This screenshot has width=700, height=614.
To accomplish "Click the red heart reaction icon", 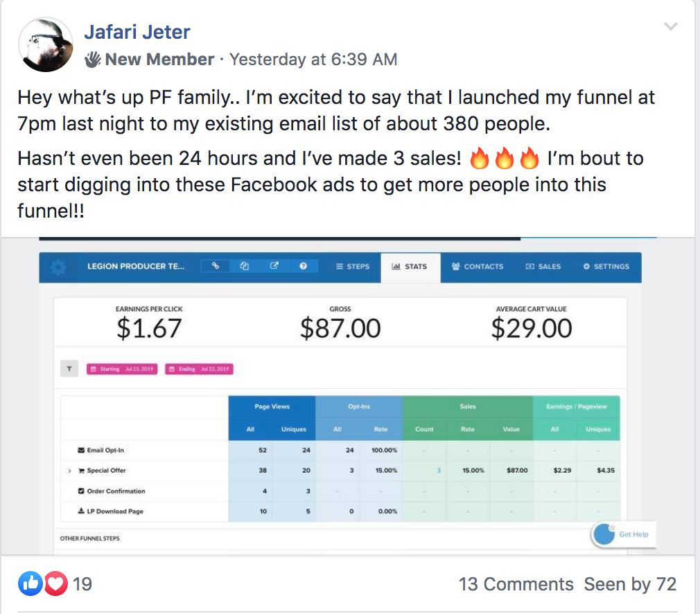I will click(x=55, y=584).
